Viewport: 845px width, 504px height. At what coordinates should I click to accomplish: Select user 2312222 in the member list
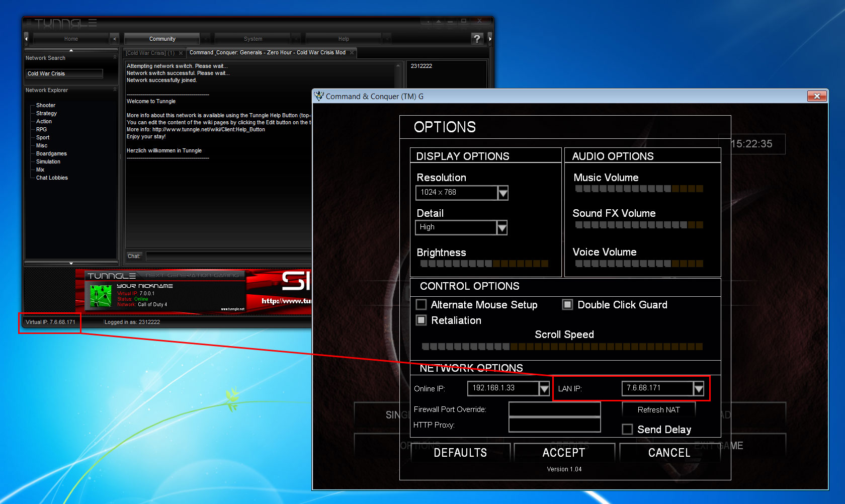tap(421, 66)
